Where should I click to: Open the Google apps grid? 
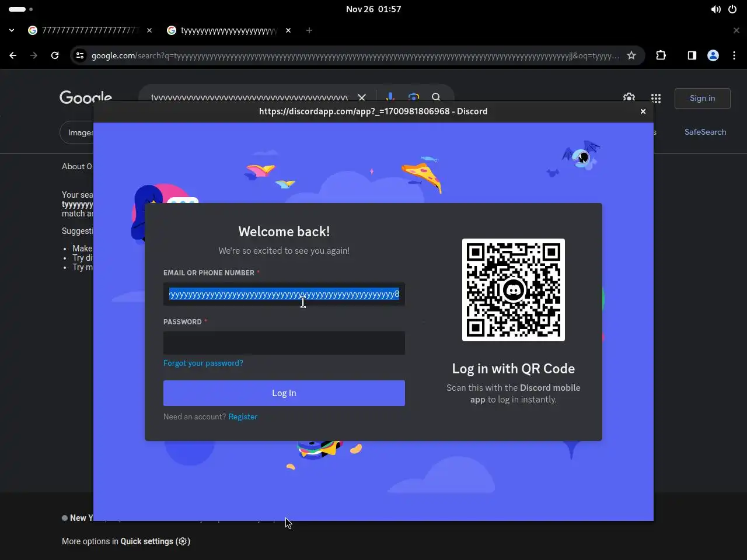click(x=656, y=98)
